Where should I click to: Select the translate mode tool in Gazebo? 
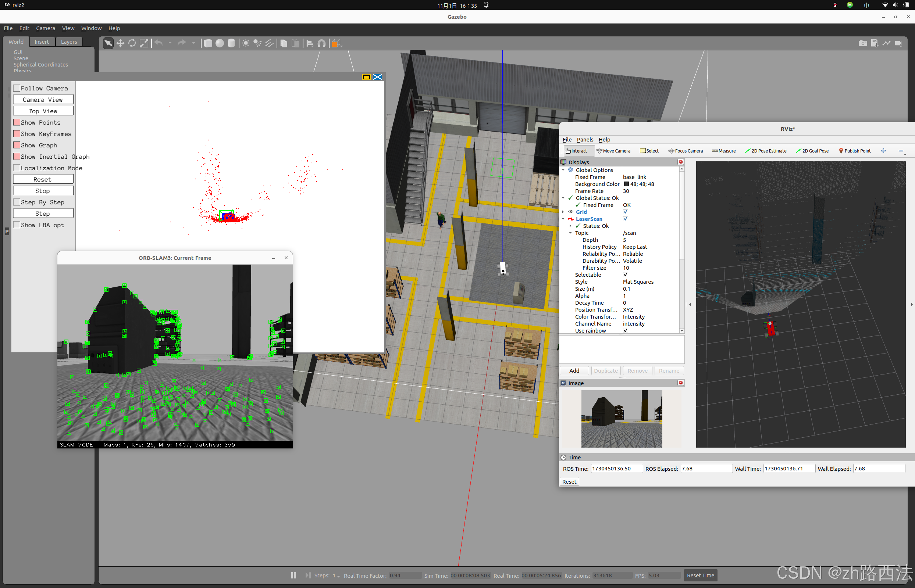[x=120, y=43]
